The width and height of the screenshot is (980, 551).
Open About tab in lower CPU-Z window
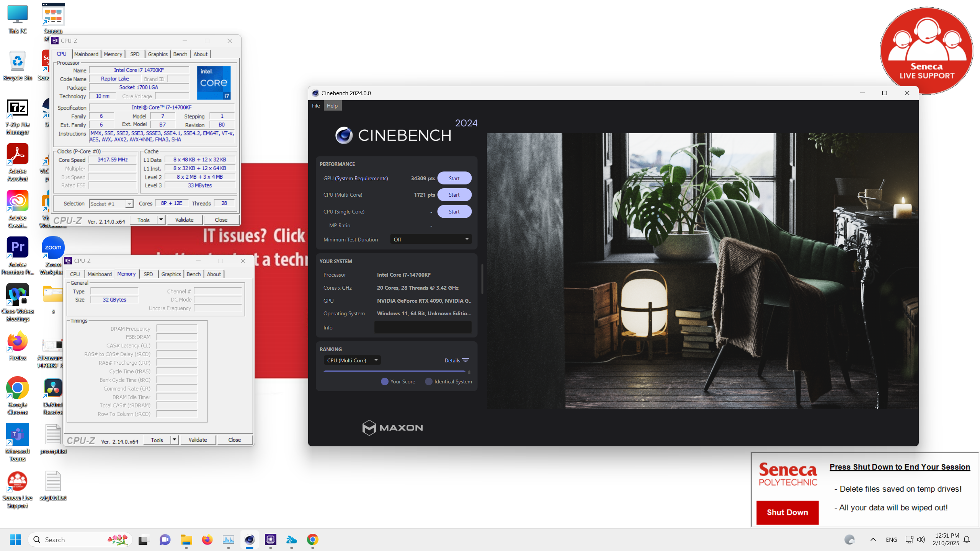(214, 274)
